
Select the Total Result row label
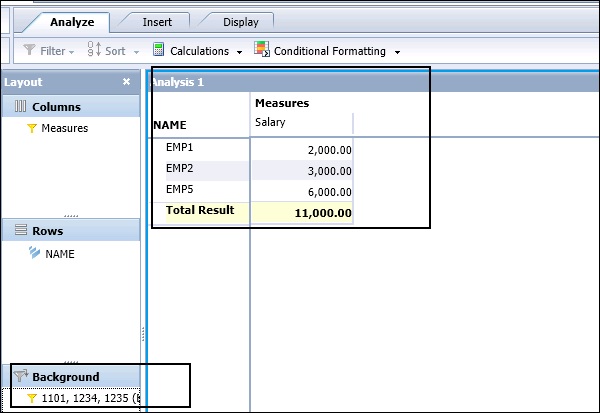[200, 210]
